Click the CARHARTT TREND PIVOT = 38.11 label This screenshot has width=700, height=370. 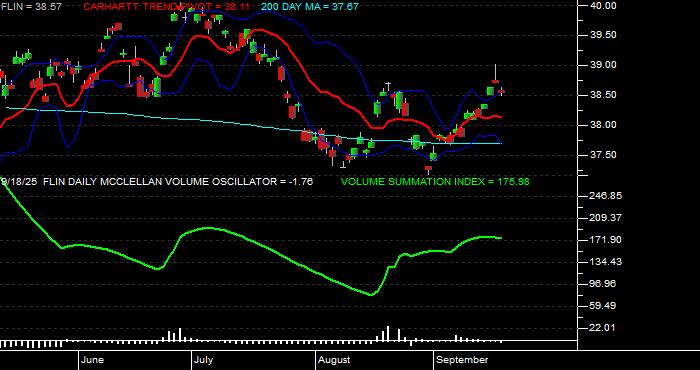tap(166, 7)
